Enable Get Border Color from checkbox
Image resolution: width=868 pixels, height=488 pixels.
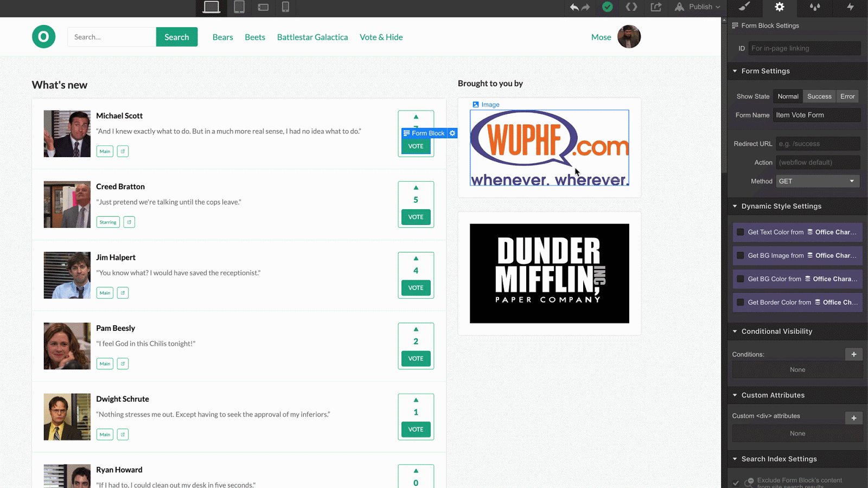pos(740,303)
